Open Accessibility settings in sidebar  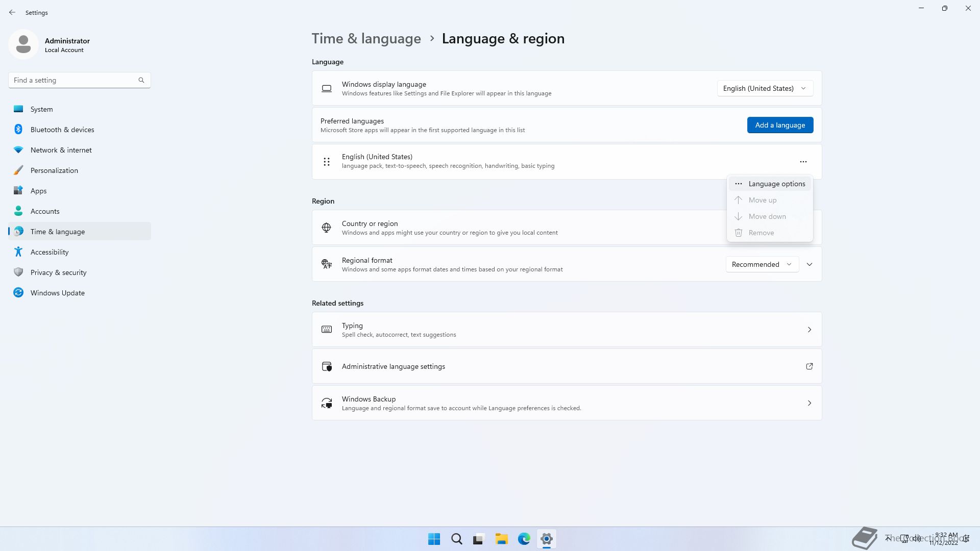(x=50, y=252)
